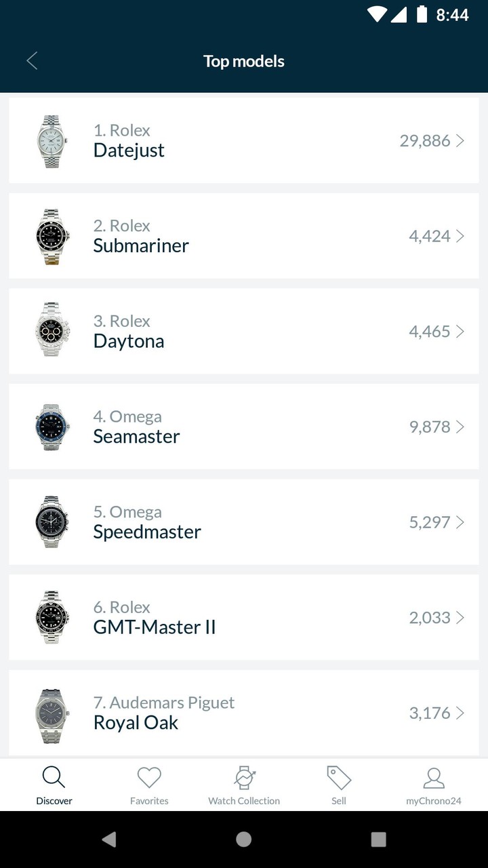Select the Rolex Submariner model name
This screenshot has height=868, width=488.
(x=141, y=245)
